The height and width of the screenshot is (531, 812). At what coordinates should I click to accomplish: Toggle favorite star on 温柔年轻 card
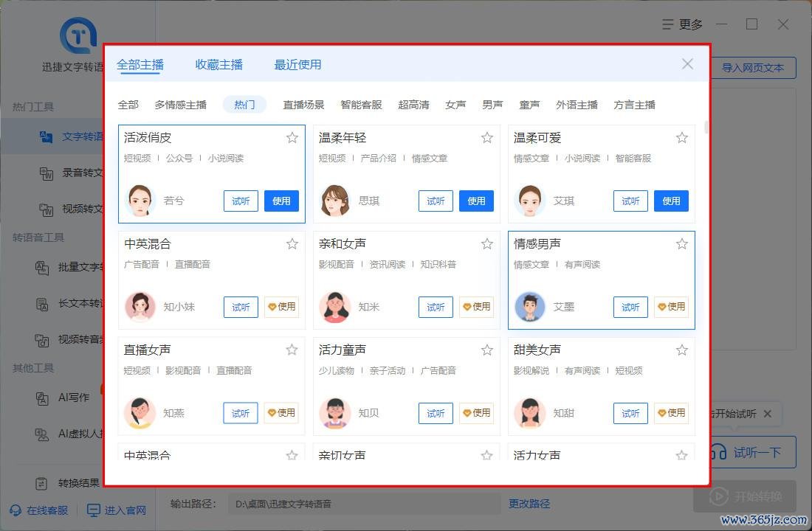[487, 138]
